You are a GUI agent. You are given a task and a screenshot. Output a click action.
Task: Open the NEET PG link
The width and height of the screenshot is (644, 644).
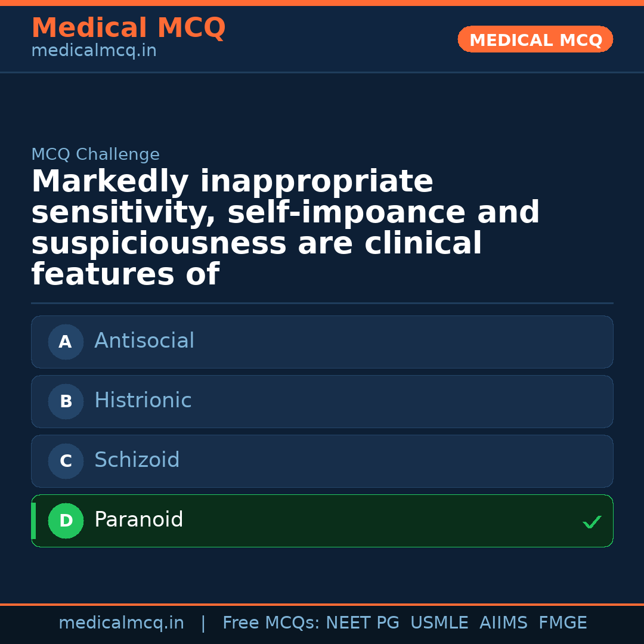(362, 623)
